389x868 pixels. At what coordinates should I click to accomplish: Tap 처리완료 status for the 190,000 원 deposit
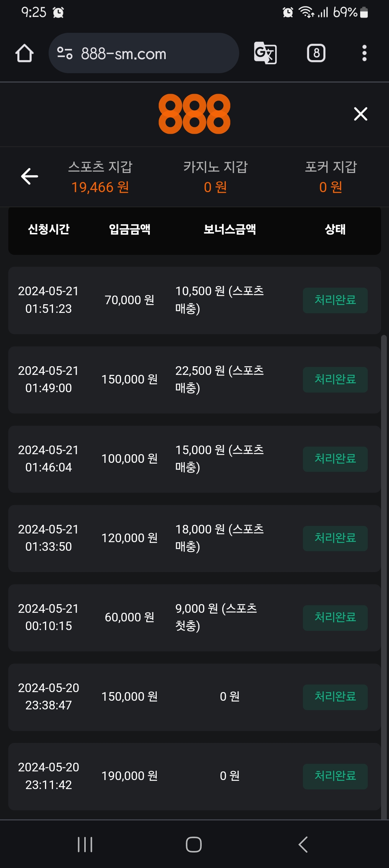click(x=335, y=776)
